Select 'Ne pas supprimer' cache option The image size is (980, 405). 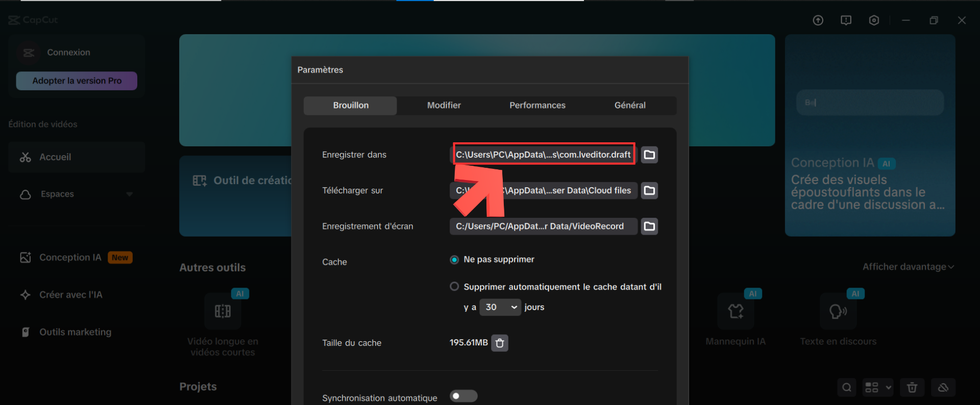[x=454, y=260]
